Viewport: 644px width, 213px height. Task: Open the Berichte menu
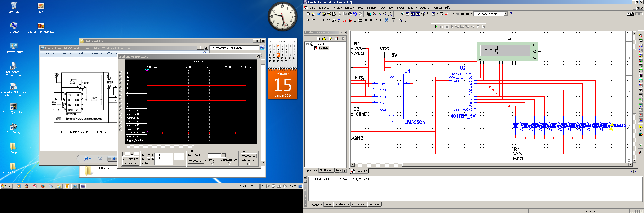(412, 8)
